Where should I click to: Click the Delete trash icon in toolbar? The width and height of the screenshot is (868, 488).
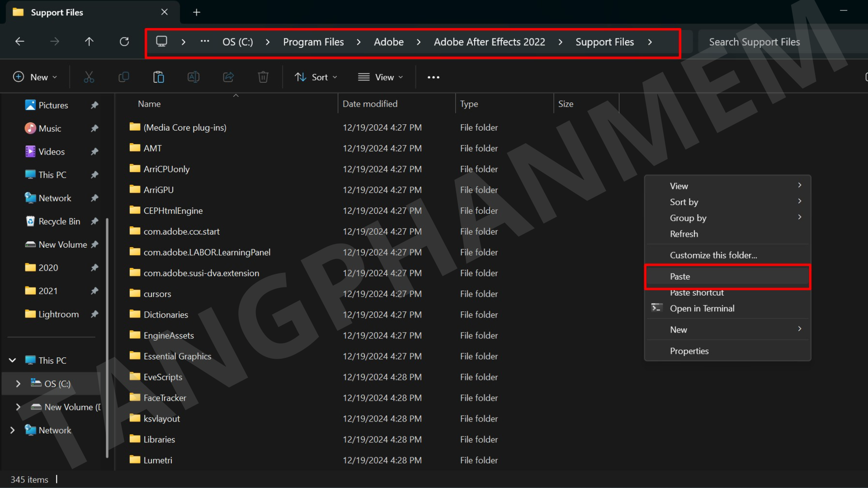pos(263,77)
